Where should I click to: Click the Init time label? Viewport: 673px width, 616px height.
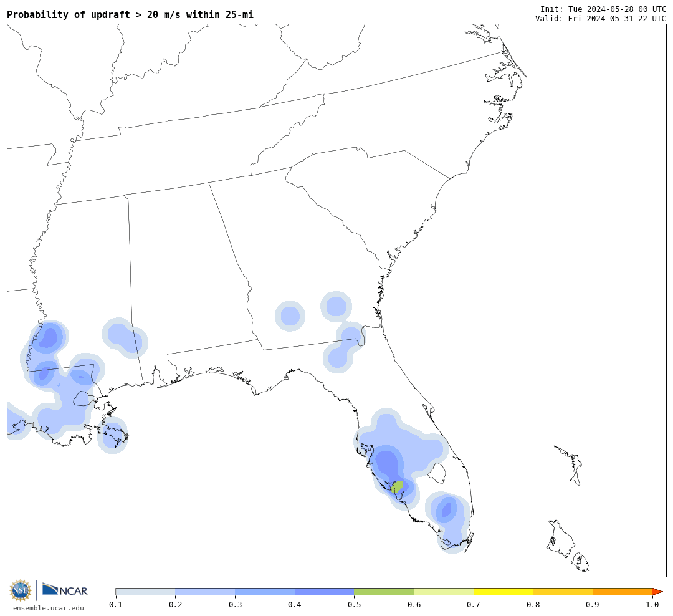pyautogui.click(x=603, y=9)
